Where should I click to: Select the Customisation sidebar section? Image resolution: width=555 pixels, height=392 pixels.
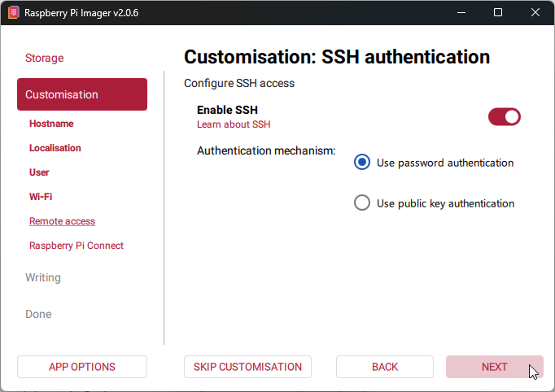pos(81,94)
